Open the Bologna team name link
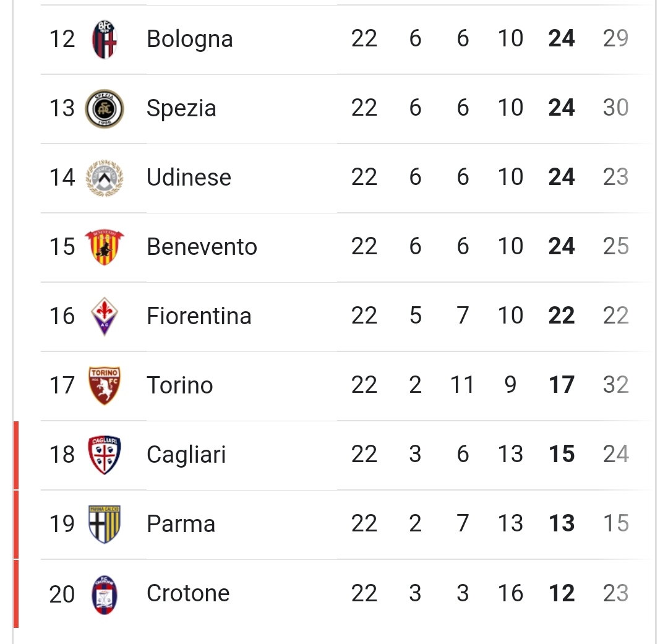The width and height of the screenshot is (668, 644). 189,39
